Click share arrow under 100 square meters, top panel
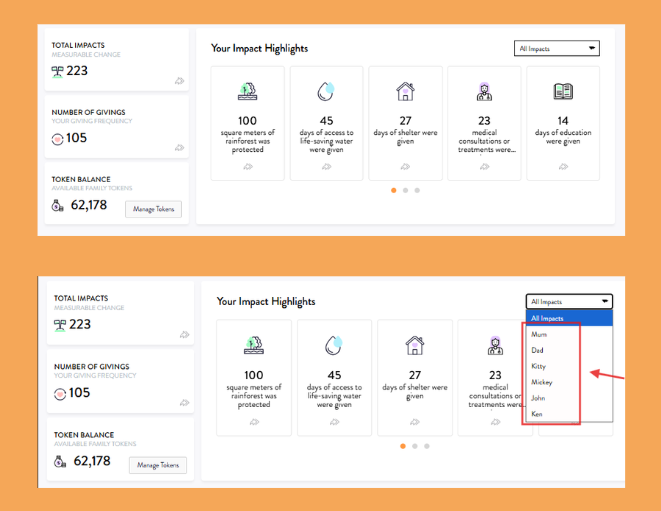The image size is (661, 511). pyautogui.click(x=248, y=167)
